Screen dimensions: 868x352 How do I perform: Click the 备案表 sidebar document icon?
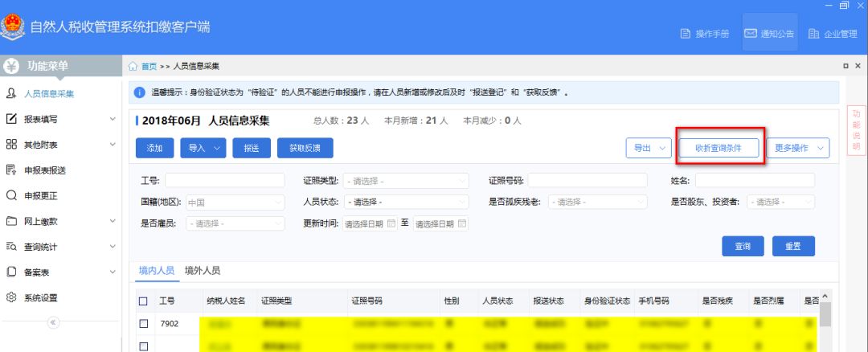click(x=11, y=272)
